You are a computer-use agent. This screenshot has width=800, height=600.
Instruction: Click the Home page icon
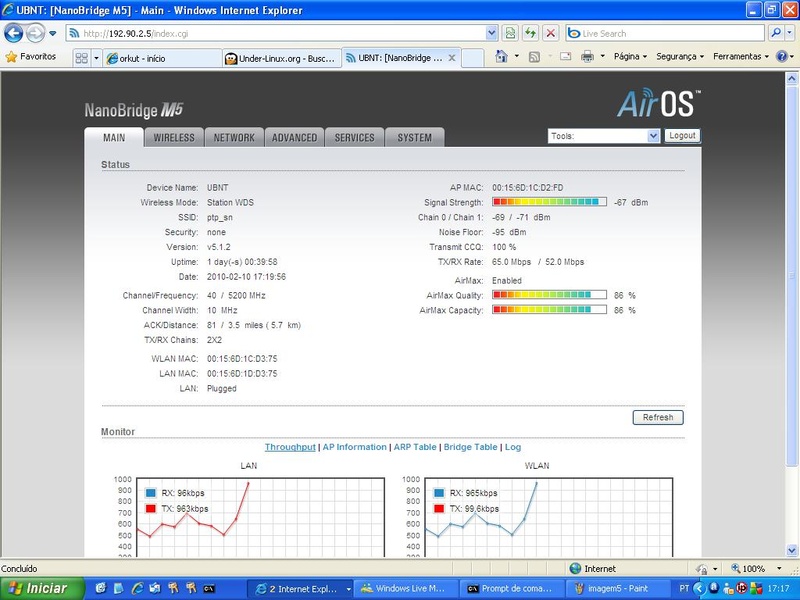coord(502,56)
